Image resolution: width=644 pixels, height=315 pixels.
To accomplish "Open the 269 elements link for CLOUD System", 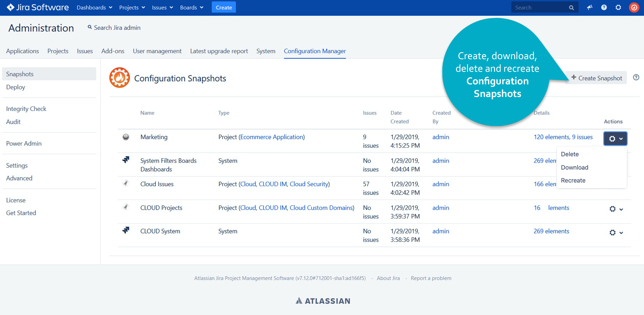I will (551, 231).
